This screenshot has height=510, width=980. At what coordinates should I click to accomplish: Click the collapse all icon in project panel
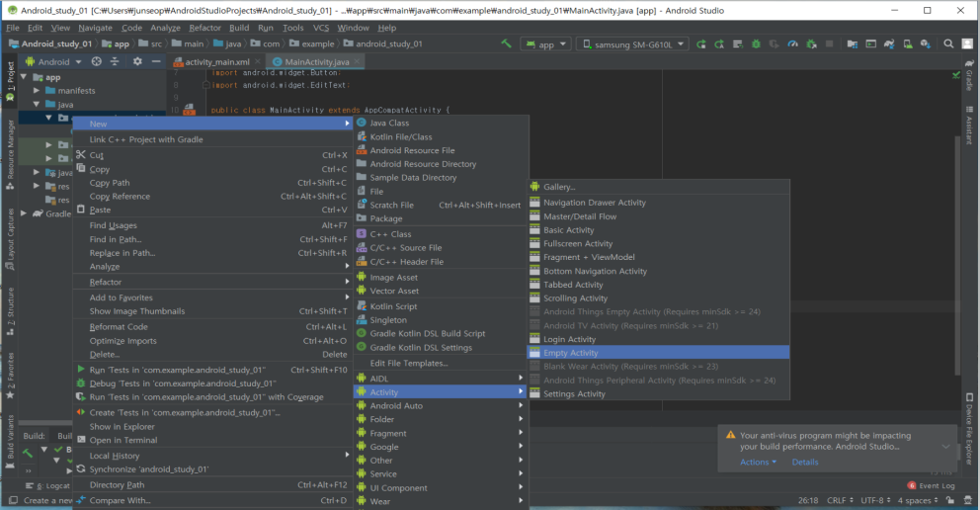(115, 61)
